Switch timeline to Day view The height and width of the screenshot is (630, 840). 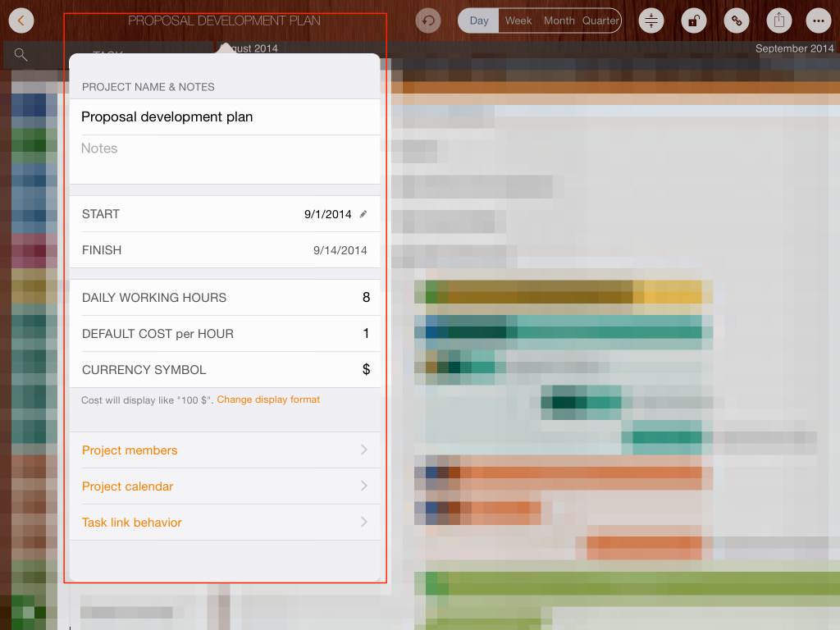[479, 21]
